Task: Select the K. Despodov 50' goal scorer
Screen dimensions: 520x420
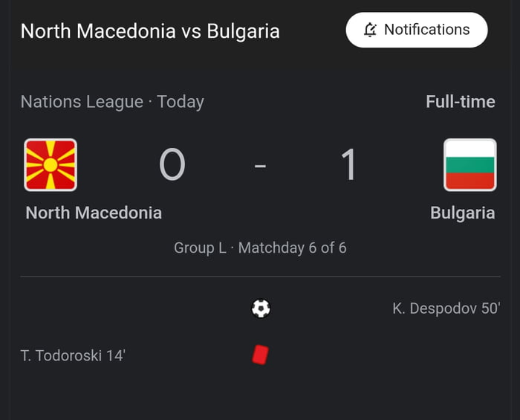Action: coord(446,308)
